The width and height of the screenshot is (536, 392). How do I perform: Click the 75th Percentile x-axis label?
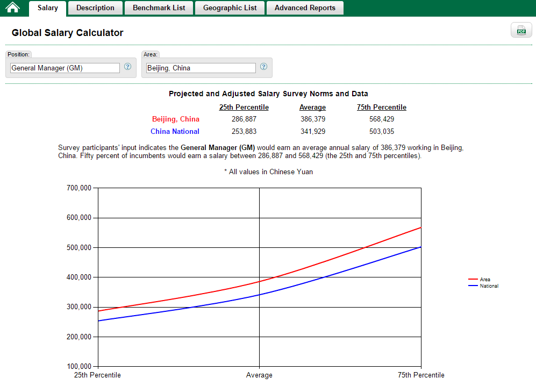coord(421,375)
